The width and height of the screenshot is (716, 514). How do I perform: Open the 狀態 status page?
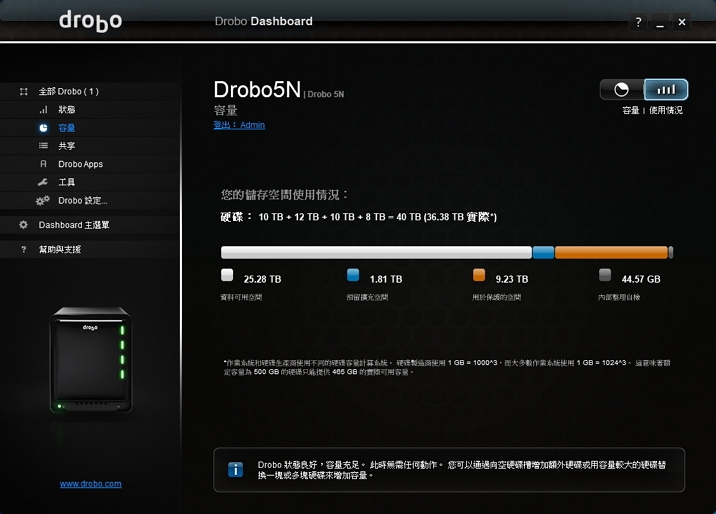67,110
